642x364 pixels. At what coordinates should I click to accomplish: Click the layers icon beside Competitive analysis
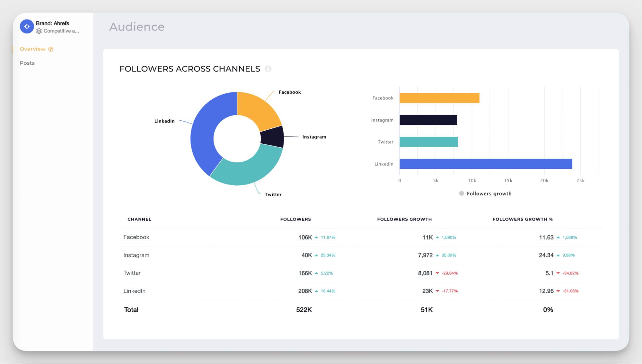coord(39,31)
